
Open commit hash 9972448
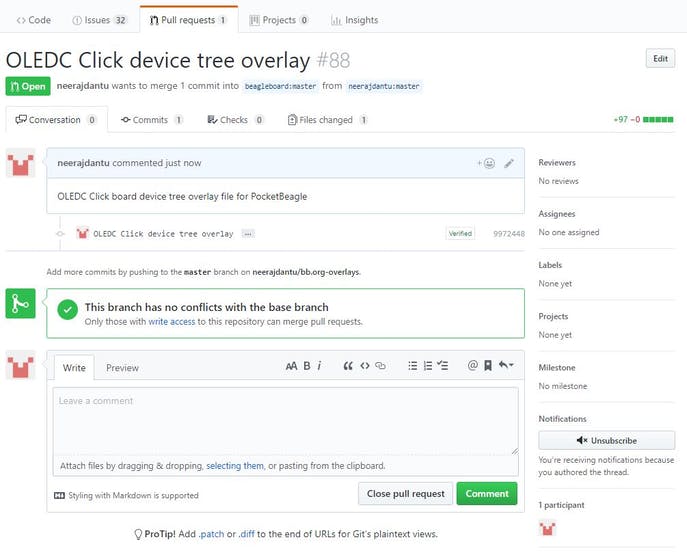[x=509, y=234]
